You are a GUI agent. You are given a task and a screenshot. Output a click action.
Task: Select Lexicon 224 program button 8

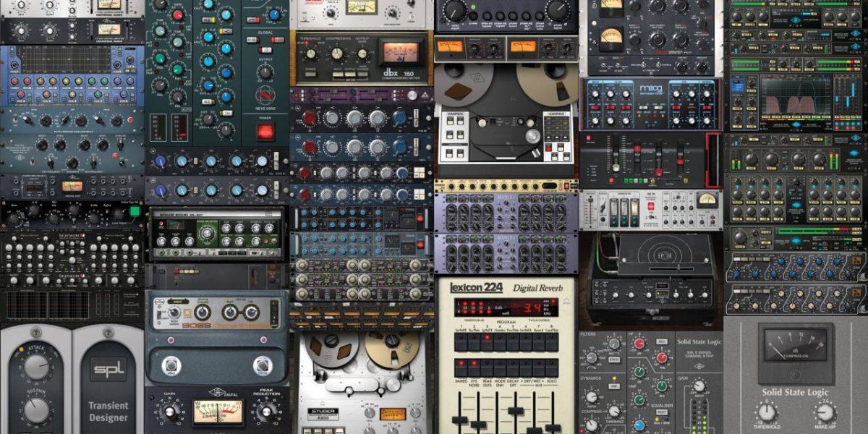(x=551, y=340)
